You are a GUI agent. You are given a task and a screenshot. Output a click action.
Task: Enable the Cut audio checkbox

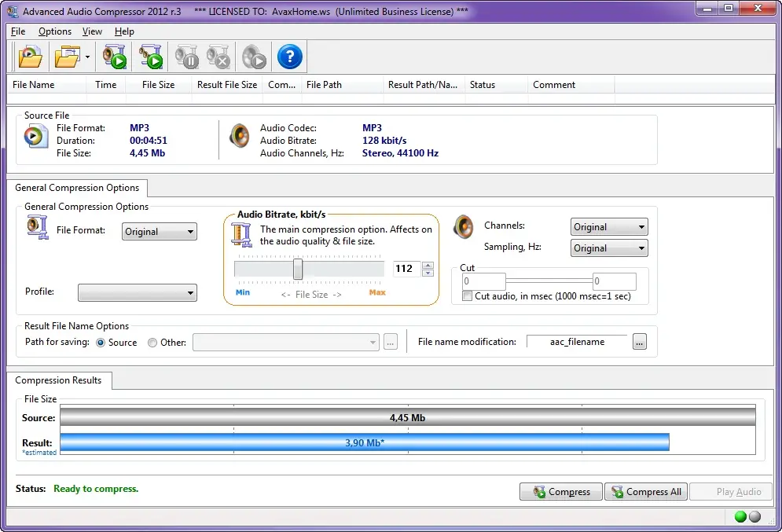click(468, 296)
